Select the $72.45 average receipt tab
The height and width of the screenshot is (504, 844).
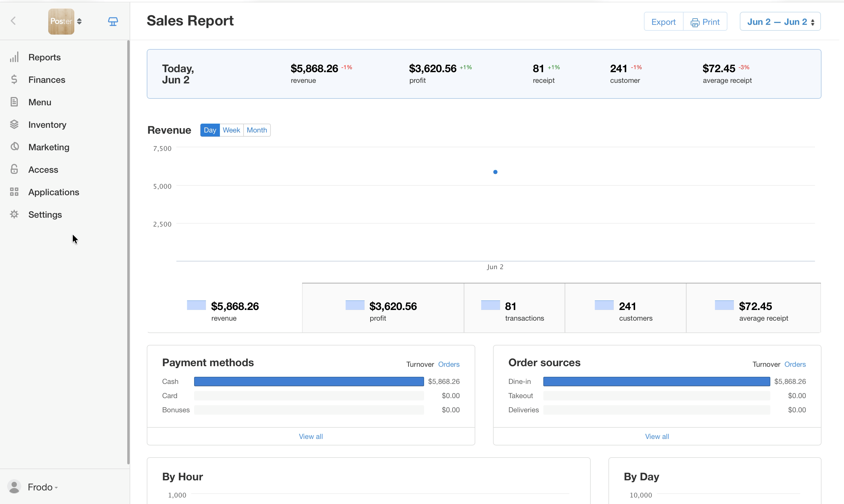[754, 308]
